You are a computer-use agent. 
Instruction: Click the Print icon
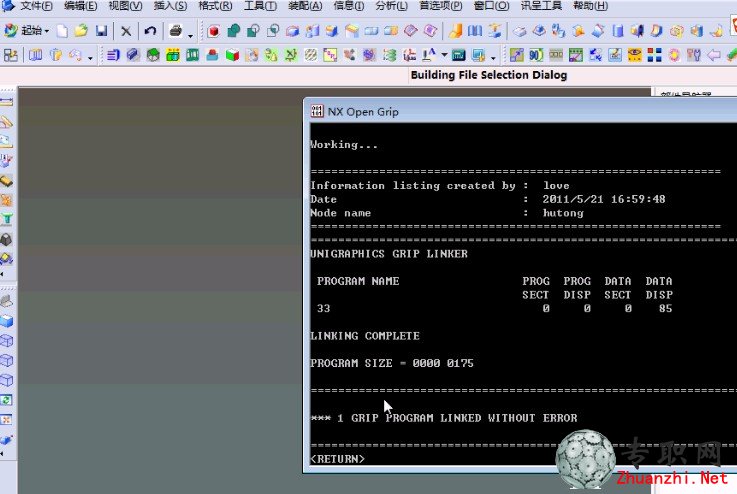[x=175, y=31]
